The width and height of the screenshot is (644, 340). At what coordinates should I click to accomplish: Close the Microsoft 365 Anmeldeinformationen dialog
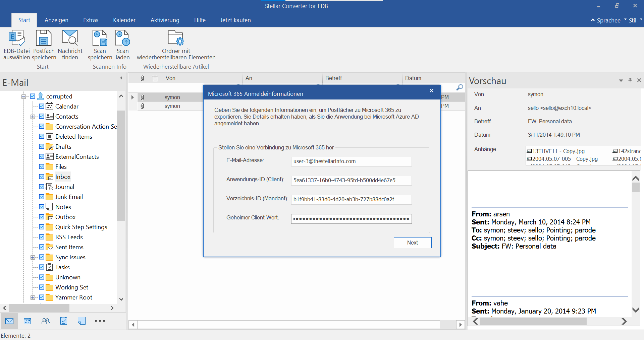tap(431, 91)
